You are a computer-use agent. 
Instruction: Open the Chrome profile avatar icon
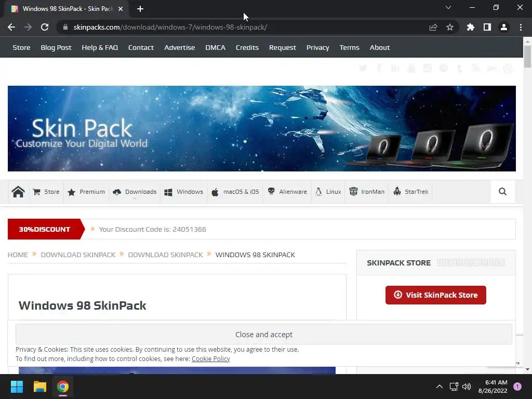pos(504,27)
